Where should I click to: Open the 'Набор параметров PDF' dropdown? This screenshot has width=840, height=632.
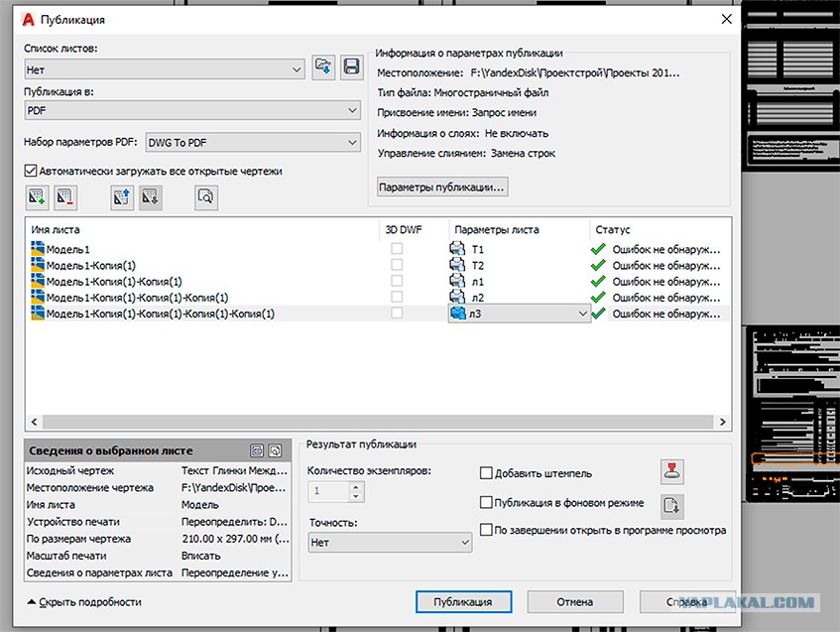pos(253,143)
